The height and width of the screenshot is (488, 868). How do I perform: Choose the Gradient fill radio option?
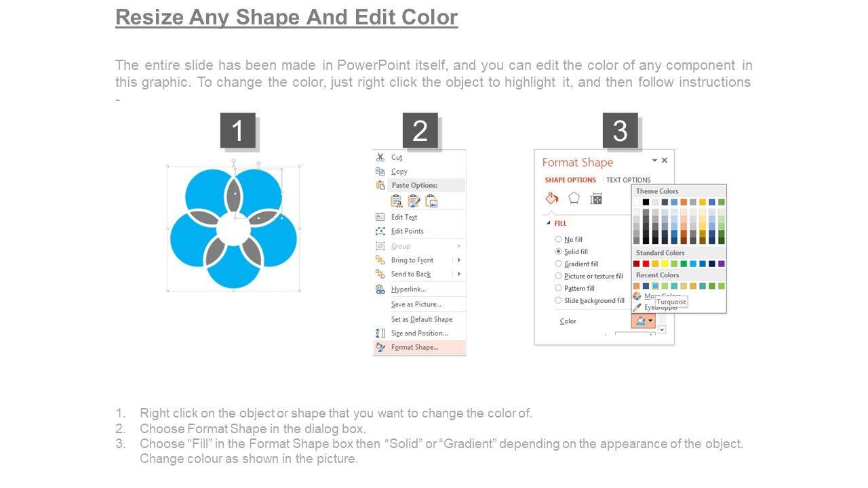[558, 264]
